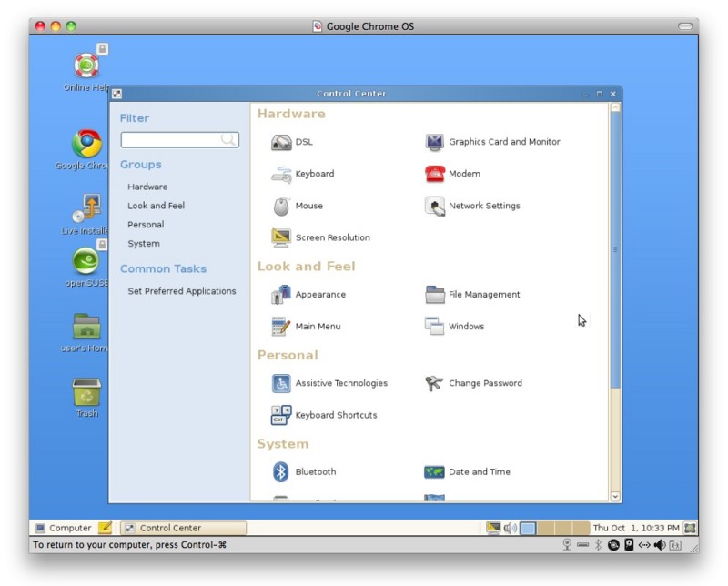Open the Network Settings icon

point(435,207)
